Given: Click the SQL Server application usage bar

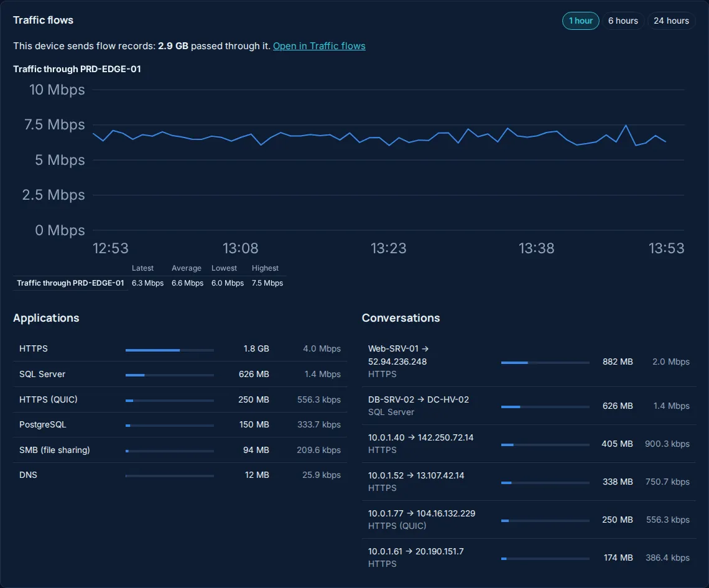Looking at the screenshot, I should tap(170, 375).
